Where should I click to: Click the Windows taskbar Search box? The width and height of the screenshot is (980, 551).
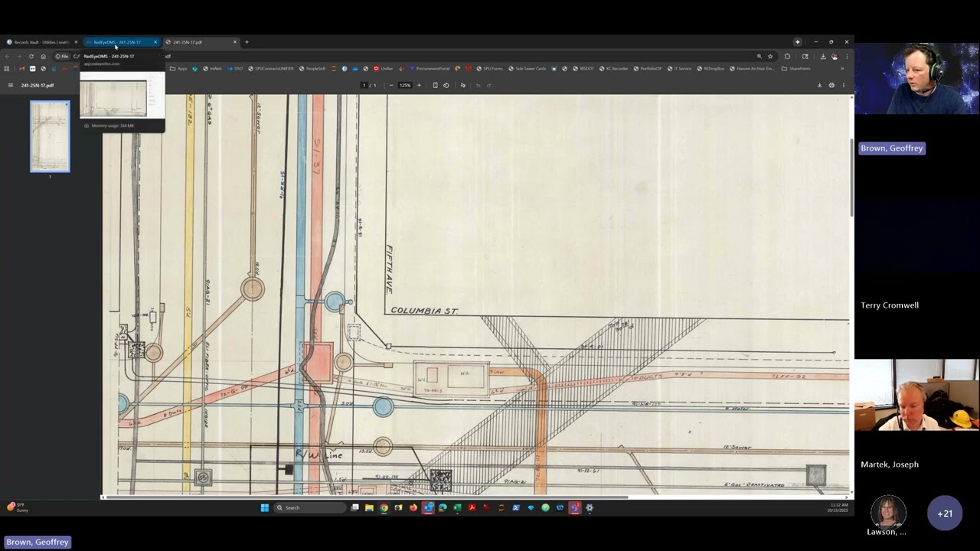coord(310,507)
